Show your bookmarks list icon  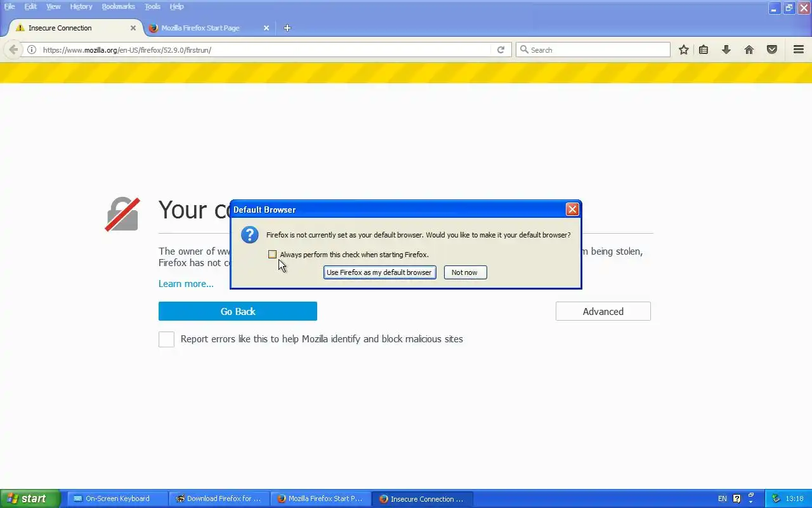pos(704,50)
